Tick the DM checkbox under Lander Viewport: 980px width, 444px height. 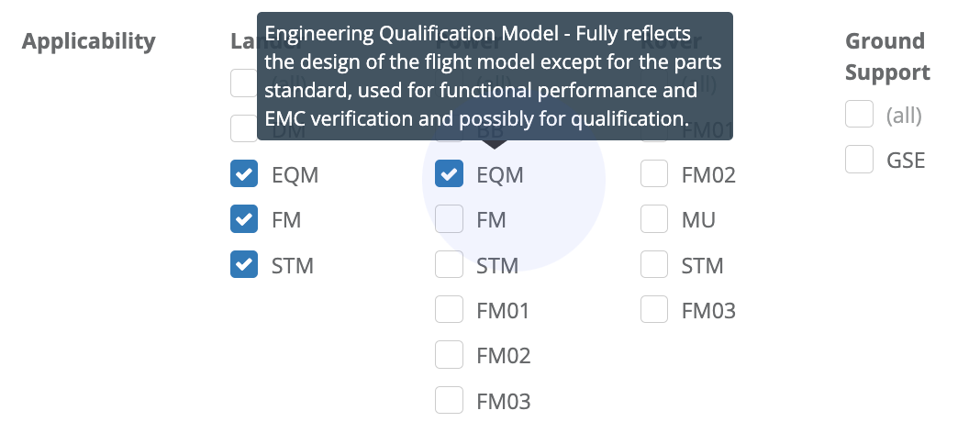(x=243, y=128)
